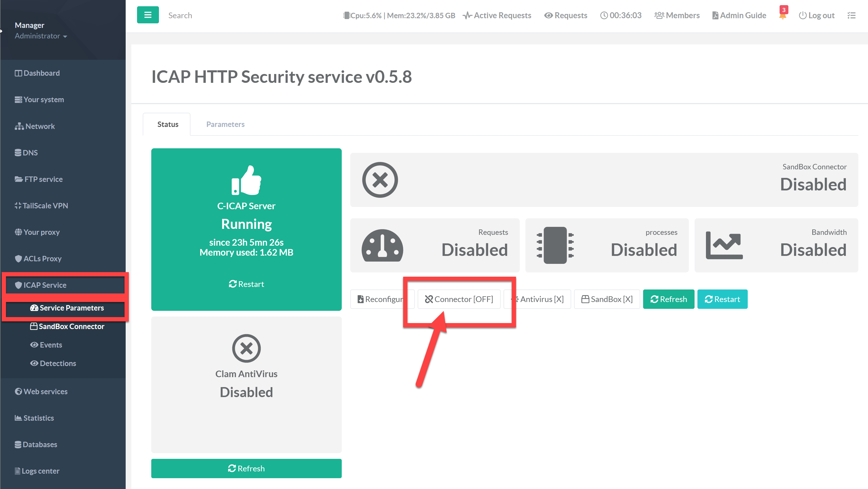Expand the Administrator dropdown
The width and height of the screenshot is (868, 489).
[41, 36]
